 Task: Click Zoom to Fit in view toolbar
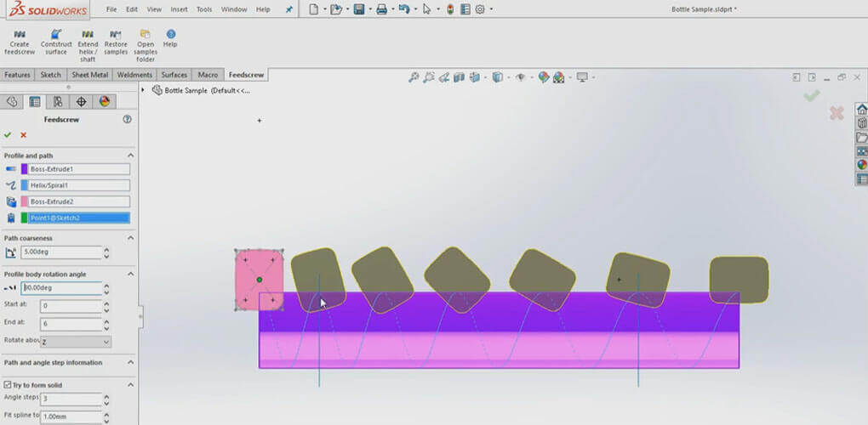pos(414,77)
